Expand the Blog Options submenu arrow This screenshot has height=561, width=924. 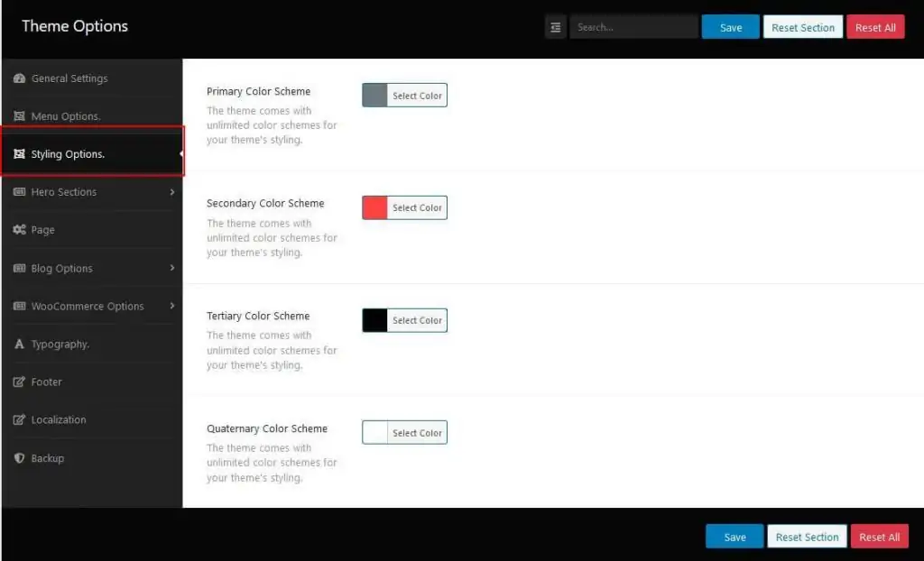pos(171,268)
